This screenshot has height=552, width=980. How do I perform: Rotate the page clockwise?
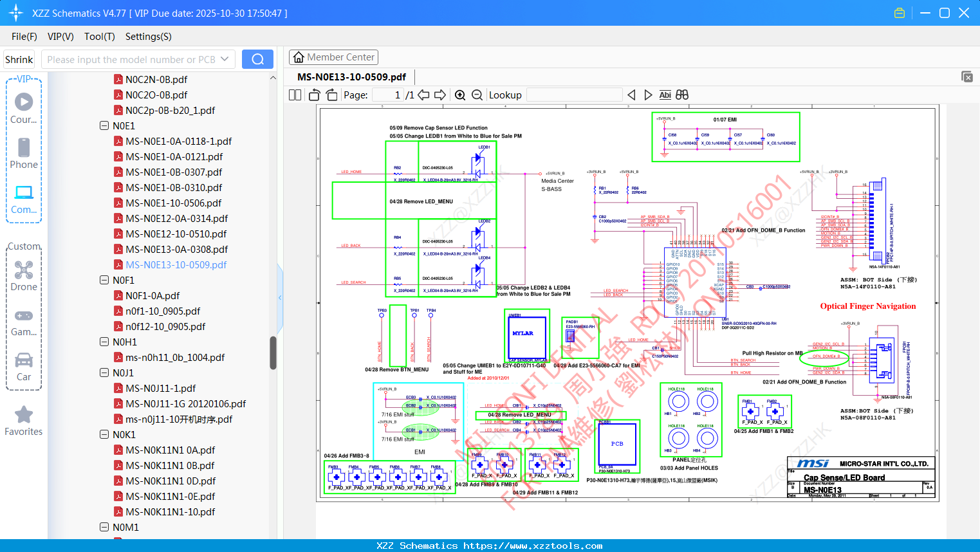(331, 95)
